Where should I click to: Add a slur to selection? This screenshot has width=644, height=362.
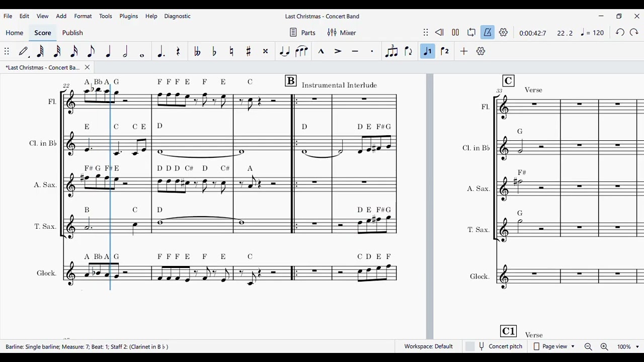tap(302, 51)
